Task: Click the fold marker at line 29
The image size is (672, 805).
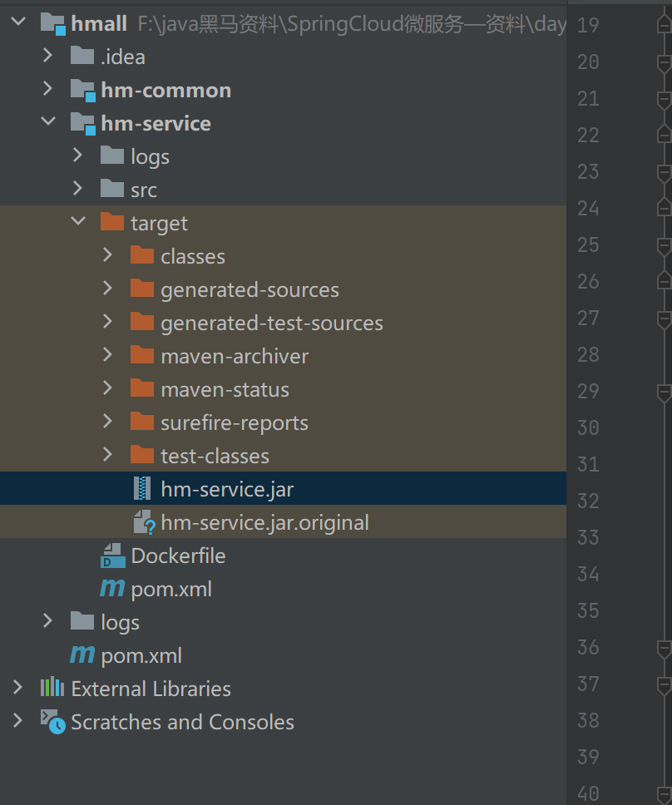Action: coord(665,393)
